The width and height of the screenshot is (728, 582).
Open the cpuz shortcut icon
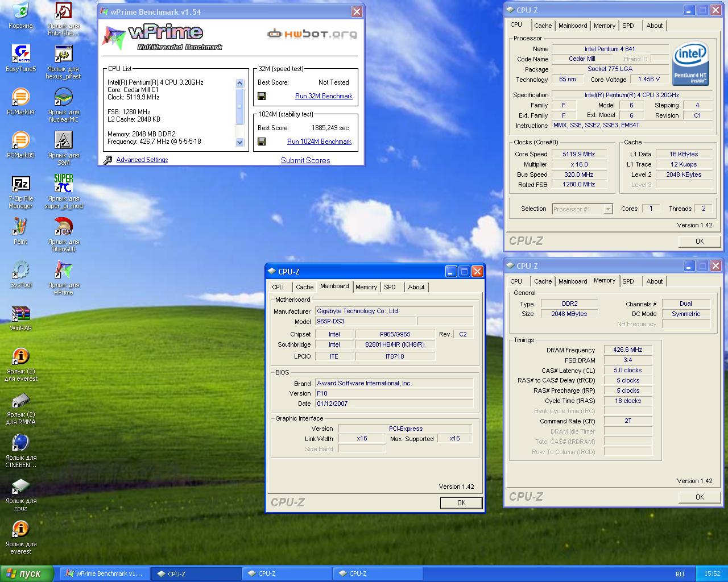coord(20,486)
